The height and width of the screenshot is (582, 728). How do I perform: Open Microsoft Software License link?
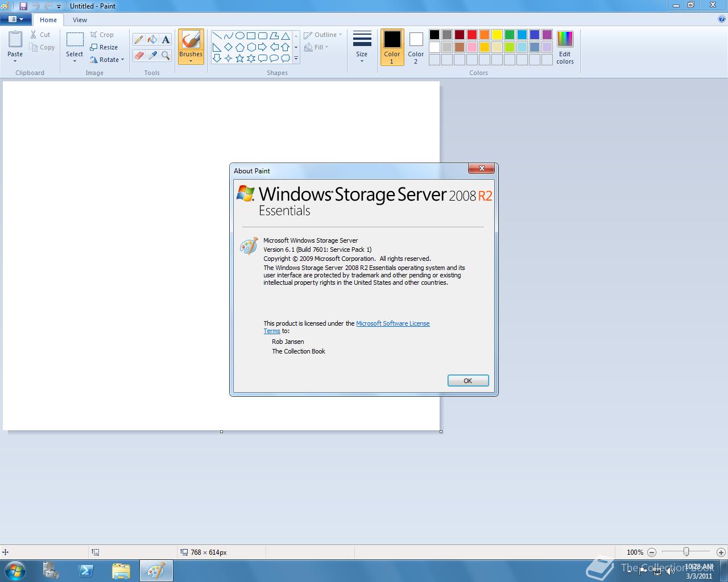coord(393,323)
